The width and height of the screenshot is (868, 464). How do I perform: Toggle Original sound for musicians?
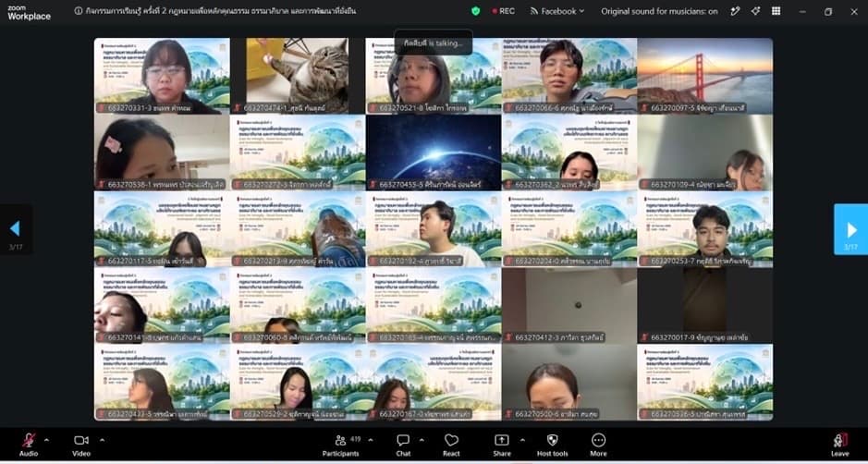(659, 11)
